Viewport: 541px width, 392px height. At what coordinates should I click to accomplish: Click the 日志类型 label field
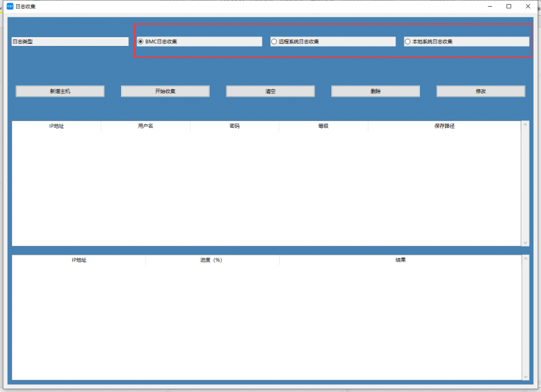click(70, 41)
